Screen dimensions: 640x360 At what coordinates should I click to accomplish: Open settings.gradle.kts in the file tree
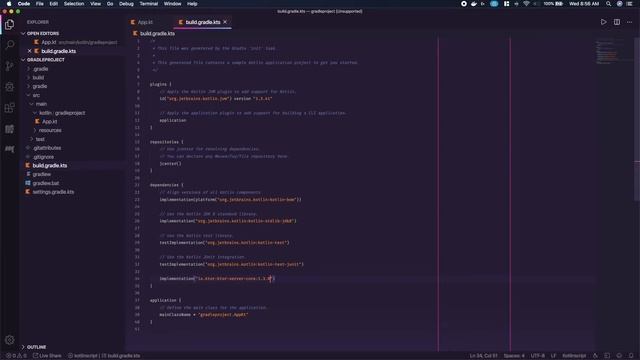[53, 192]
